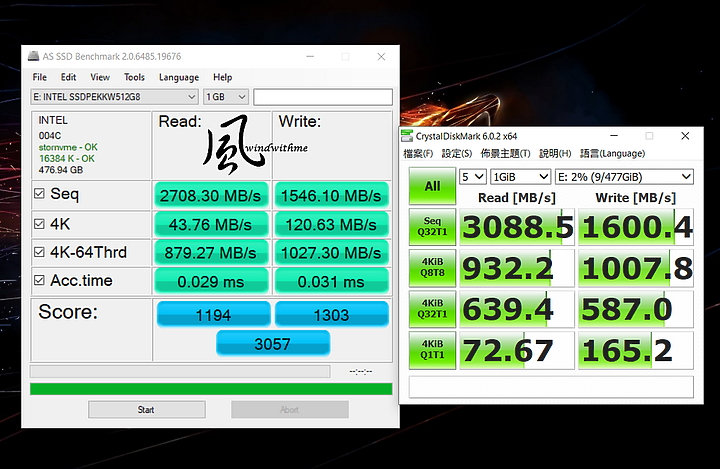The height and width of the screenshot is (469, 720).
Task: Run the 4KiB Q32T1 test
Action: (x=432, y=309)
